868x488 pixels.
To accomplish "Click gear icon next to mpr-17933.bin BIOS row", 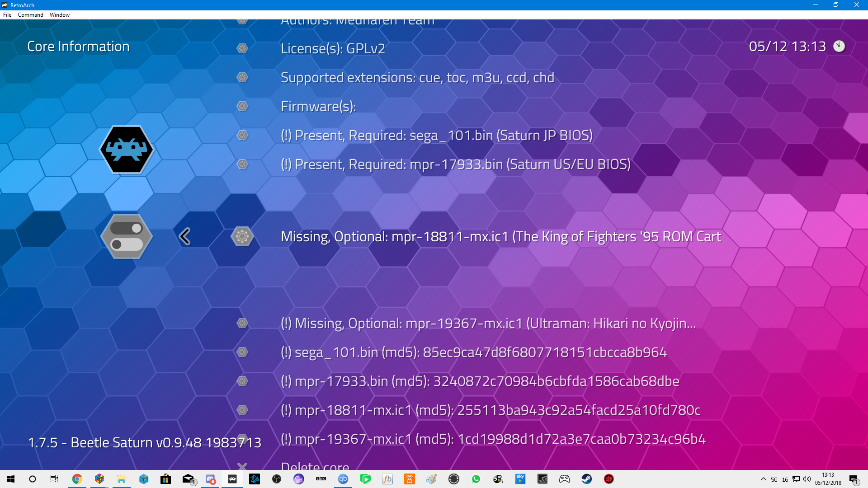I will coord(242,164).
